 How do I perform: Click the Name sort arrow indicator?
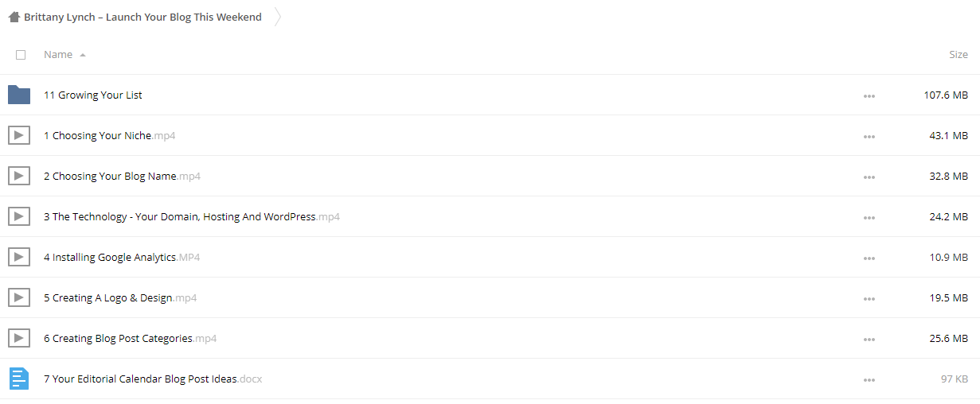(83, 55)
